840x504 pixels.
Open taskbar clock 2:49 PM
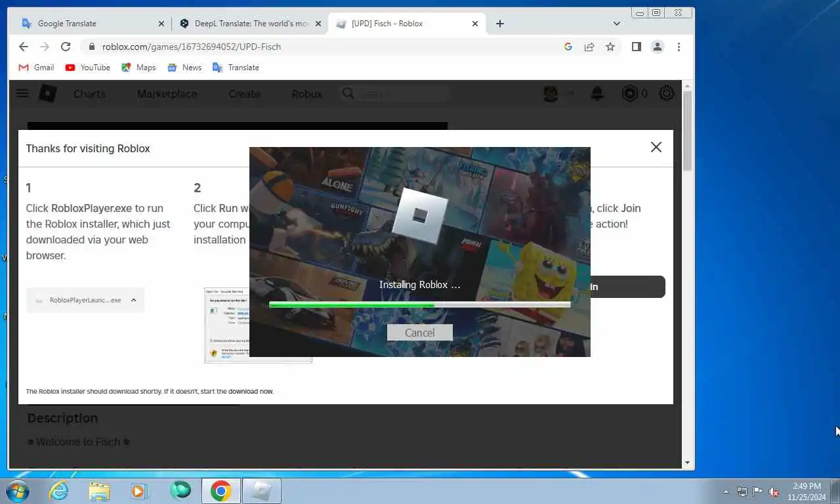tap(807, 492)
